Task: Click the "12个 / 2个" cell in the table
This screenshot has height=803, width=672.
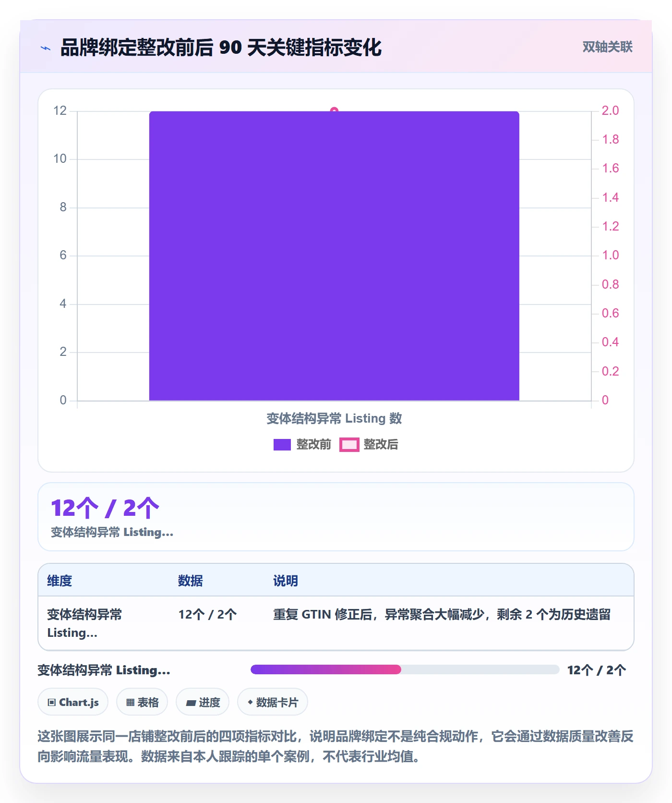Action: [208, 614]
